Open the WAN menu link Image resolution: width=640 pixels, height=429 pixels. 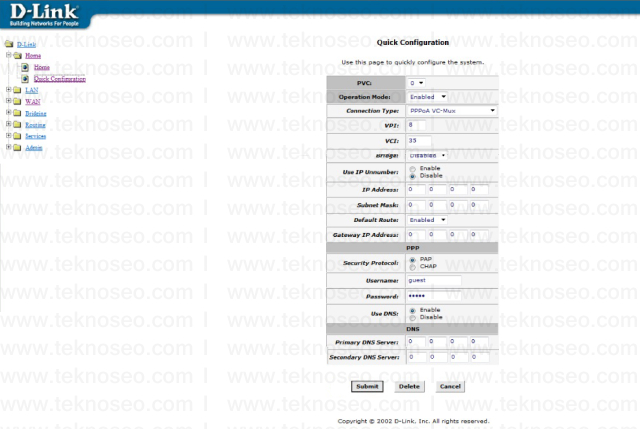pyautogui.click(x=33, y=102)
